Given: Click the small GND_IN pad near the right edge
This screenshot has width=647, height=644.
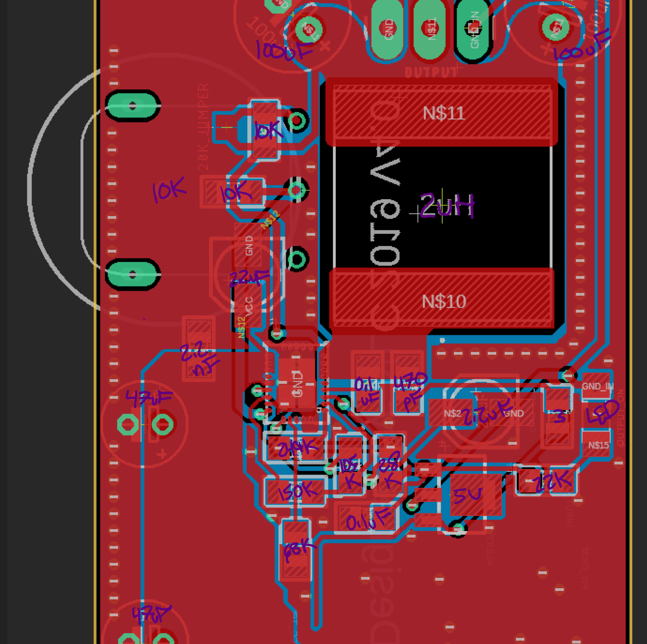Looking at the screenshot, I should 597,387.
